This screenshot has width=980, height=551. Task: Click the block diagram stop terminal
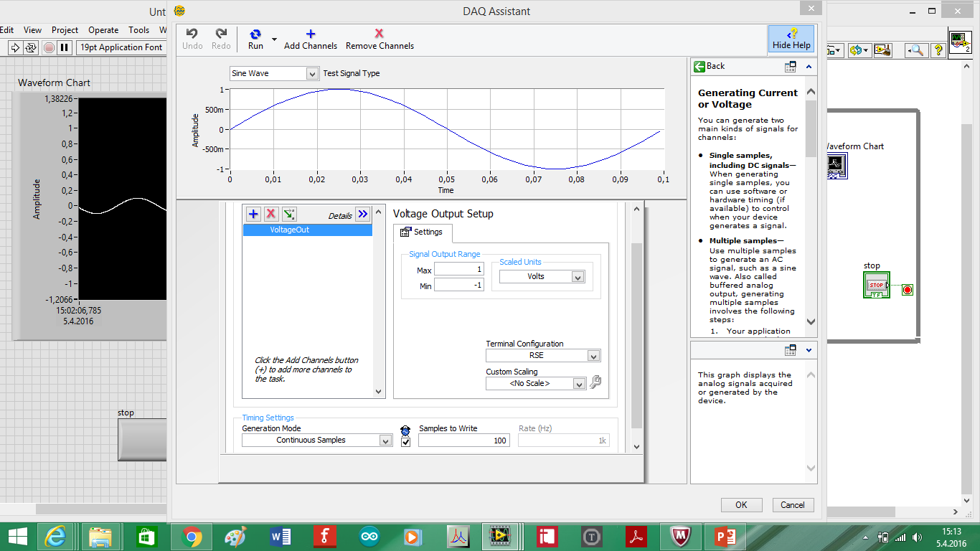(877, 285)
